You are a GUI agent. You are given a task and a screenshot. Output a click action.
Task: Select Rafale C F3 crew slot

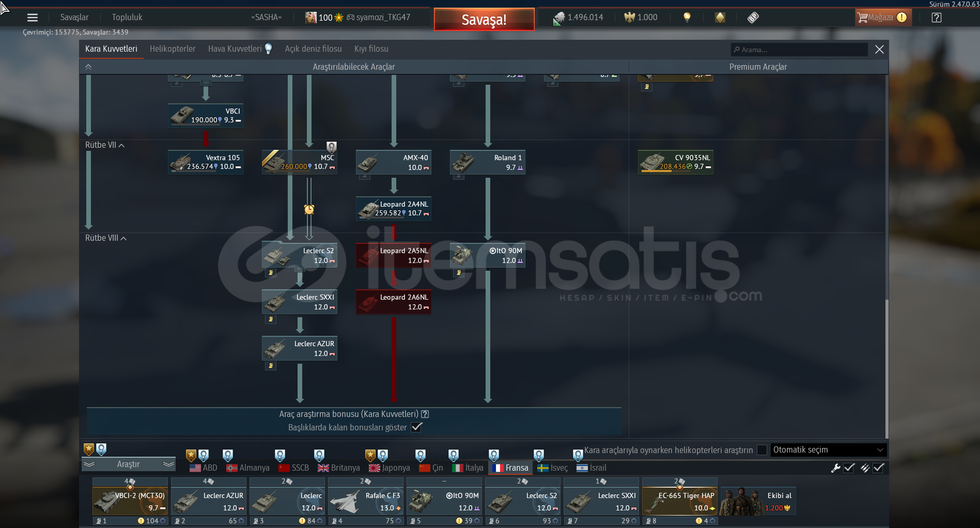pos(366,501)
